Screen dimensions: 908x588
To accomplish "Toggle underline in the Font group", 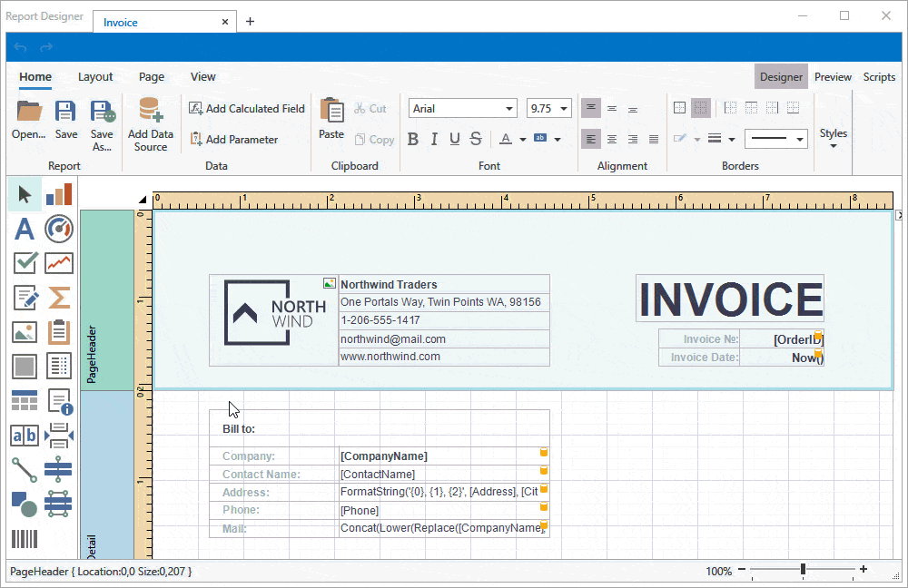I will pyautogui.click(x=453, y=139).
